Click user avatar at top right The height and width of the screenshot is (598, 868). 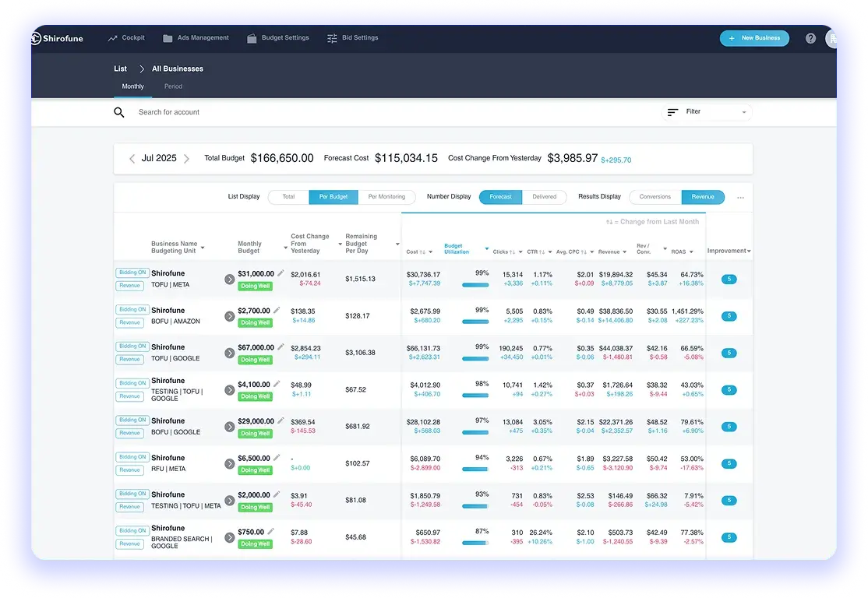(x=831, y=38)
